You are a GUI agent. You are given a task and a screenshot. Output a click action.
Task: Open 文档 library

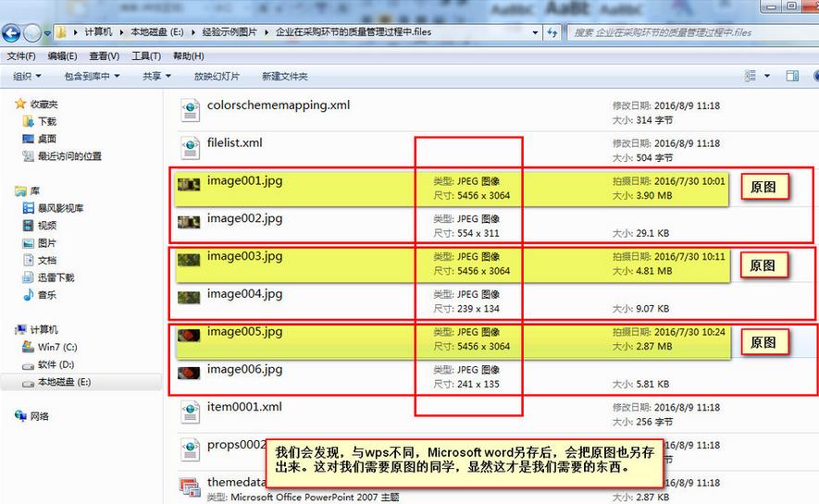point(47,261)
